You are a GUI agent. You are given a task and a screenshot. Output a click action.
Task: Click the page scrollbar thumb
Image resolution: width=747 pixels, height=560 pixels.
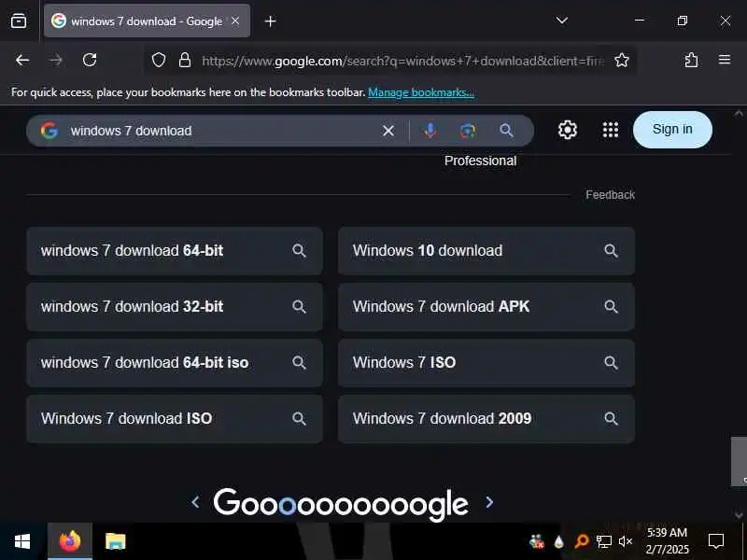point(739,461)
